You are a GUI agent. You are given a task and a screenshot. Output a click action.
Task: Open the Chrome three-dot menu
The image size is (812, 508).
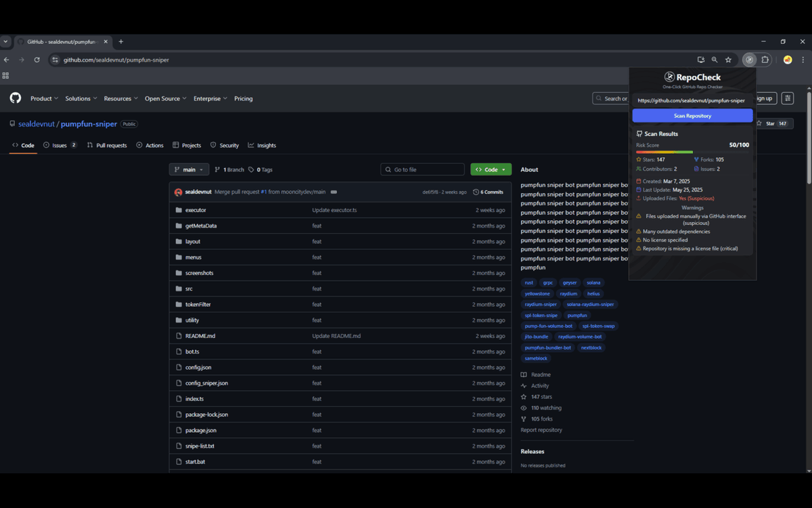[x=803, y=60]
